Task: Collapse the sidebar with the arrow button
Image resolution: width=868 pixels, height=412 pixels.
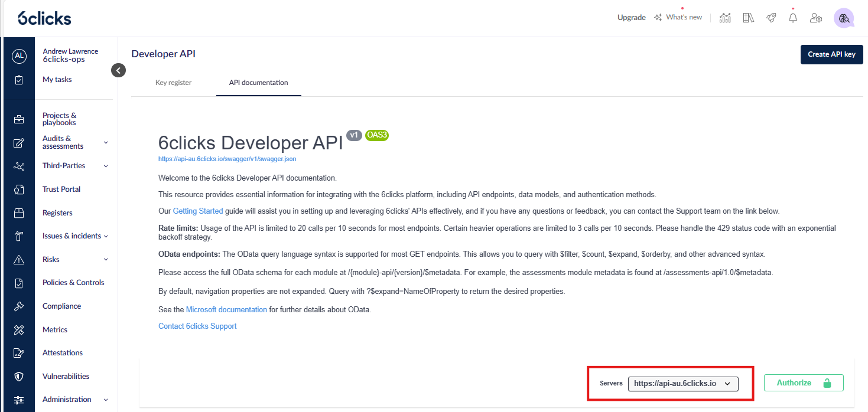Action: [x=119, y=70]
